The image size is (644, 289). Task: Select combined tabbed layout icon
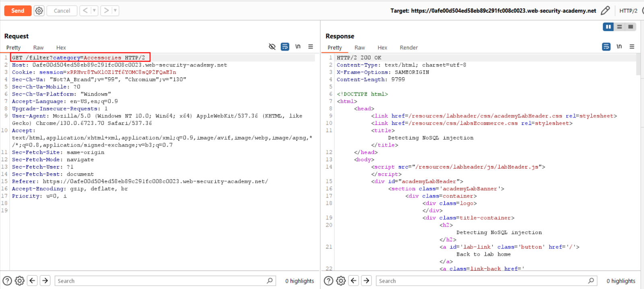631,27
